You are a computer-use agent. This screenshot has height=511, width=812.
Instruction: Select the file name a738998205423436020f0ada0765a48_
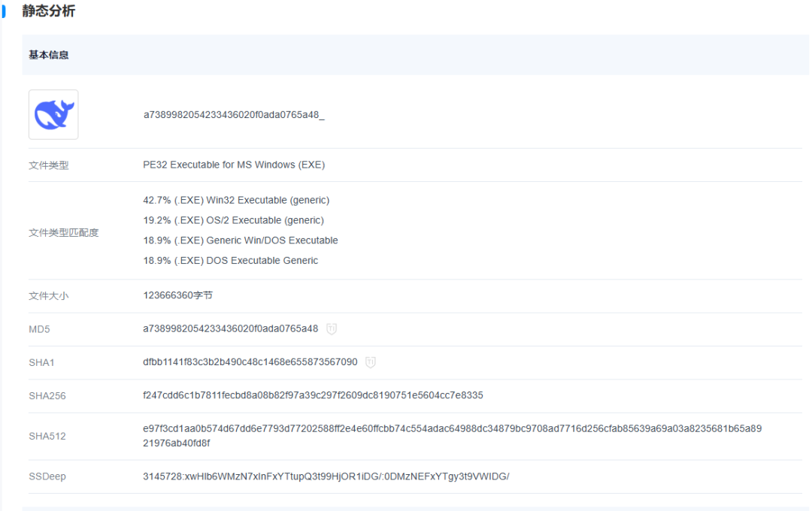pos(234,114)
